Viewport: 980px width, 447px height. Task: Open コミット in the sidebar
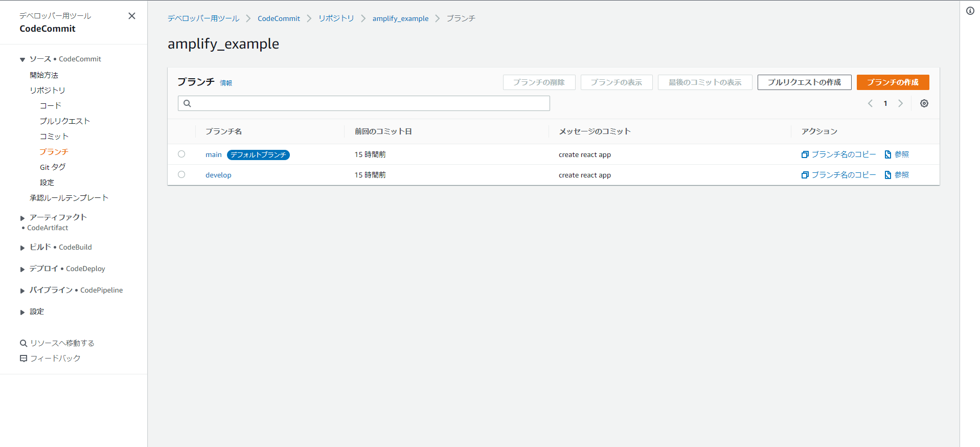[x=54, y=137]
